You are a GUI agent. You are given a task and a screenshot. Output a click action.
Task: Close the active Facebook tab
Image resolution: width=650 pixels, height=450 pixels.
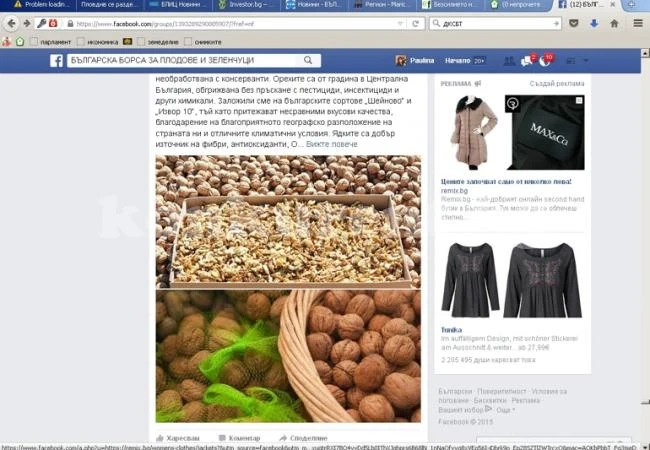tap(612, 5)
